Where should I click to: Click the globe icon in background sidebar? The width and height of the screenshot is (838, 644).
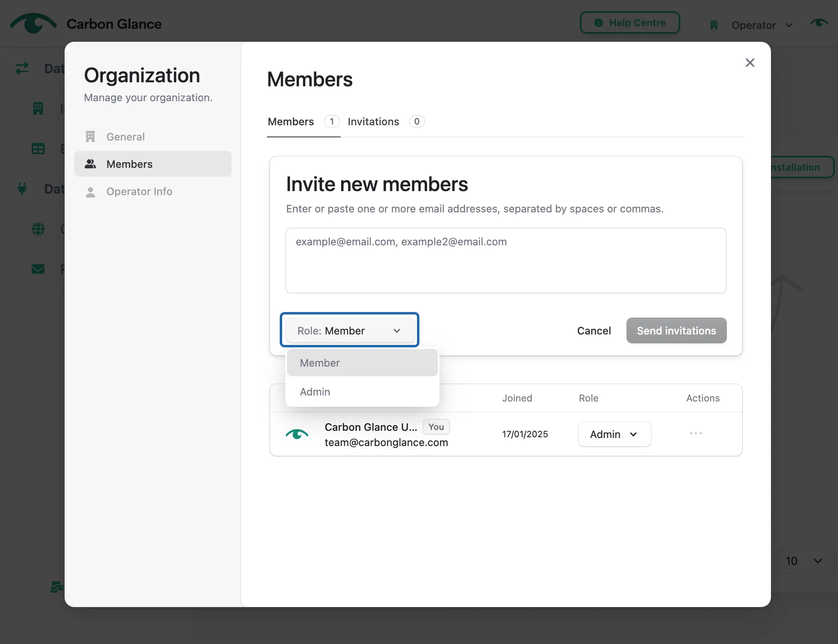(x=38, y=229)
